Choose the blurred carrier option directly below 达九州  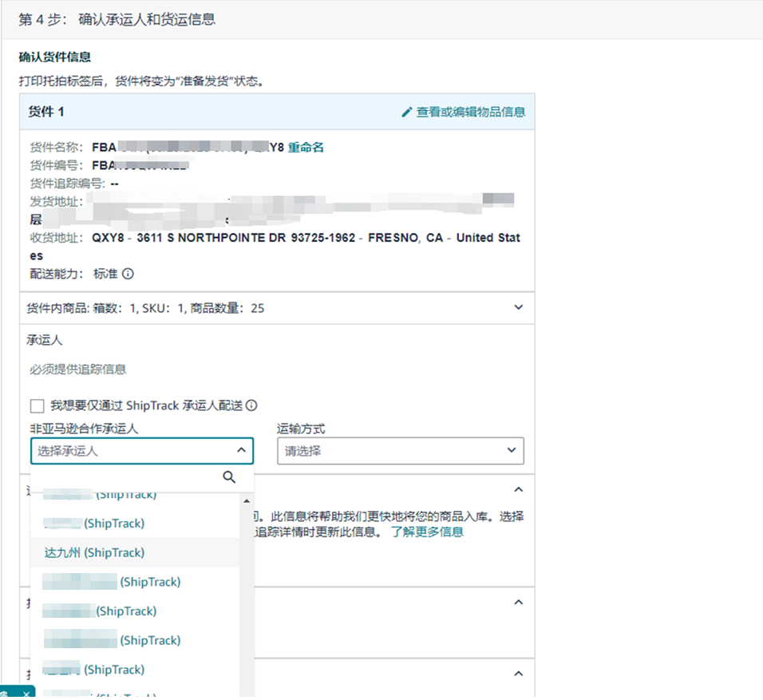[112, 582]
